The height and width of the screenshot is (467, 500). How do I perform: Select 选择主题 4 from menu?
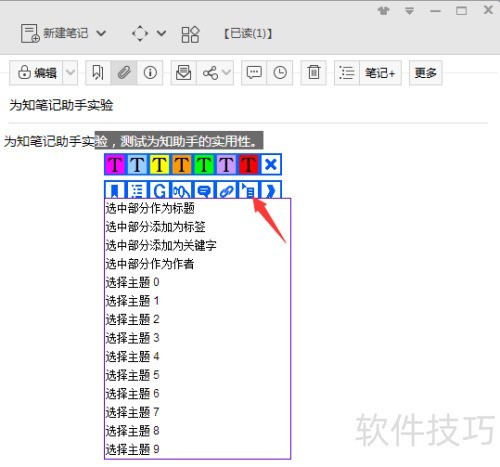click(197, 357)
